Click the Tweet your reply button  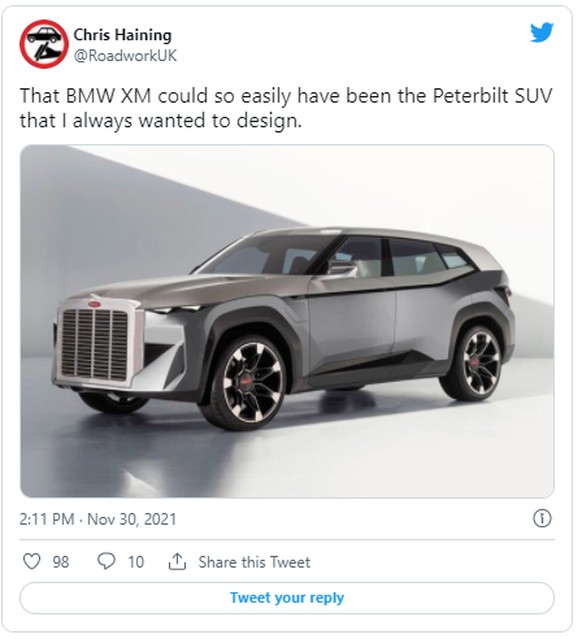287,598
